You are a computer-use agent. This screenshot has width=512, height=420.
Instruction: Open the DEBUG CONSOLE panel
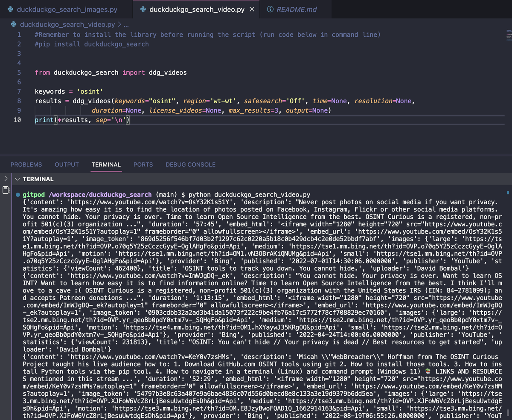point(190,165)
